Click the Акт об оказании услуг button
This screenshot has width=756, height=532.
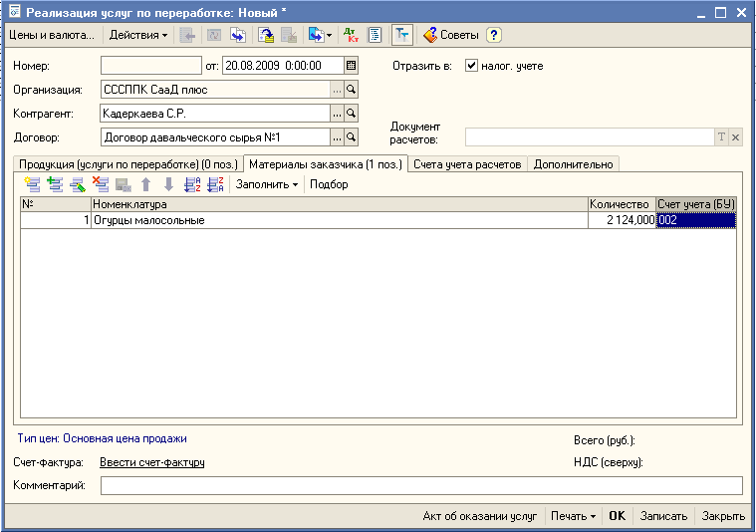(x=479, y=516)
